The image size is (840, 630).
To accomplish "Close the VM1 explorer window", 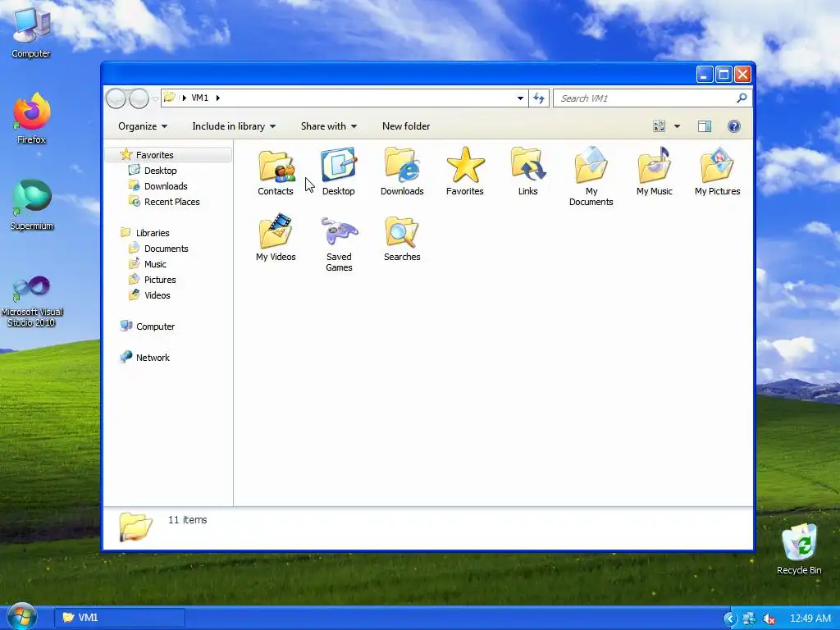I will pos(742,75).
